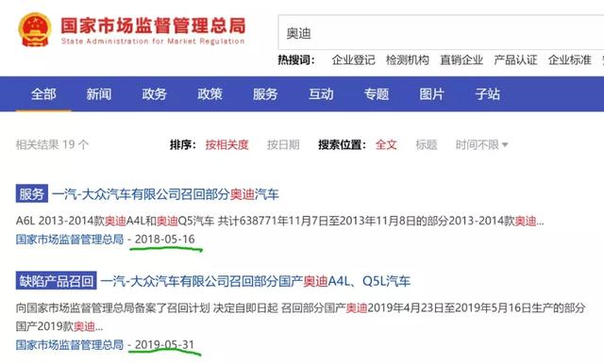
Task: Select hot search term 检测机构
Action: coord(407,60)
